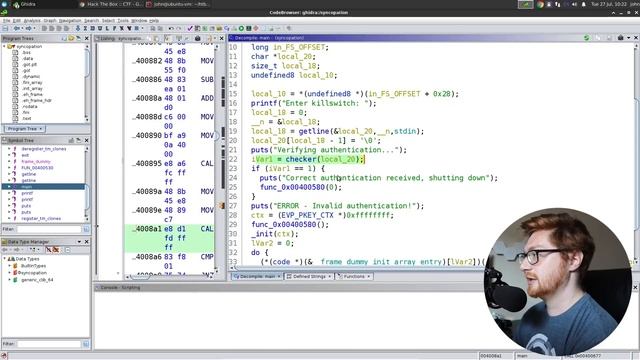Viewport: 640px width, 360px height.
Task: Select syncopation archive in Data Types
Action: coord(32,273)
